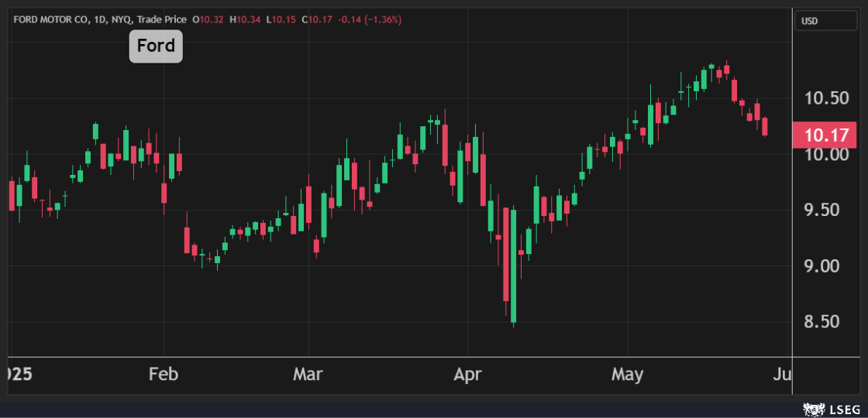
Task: Click the 9.50 price axis label
Action: tap(826, 210)
